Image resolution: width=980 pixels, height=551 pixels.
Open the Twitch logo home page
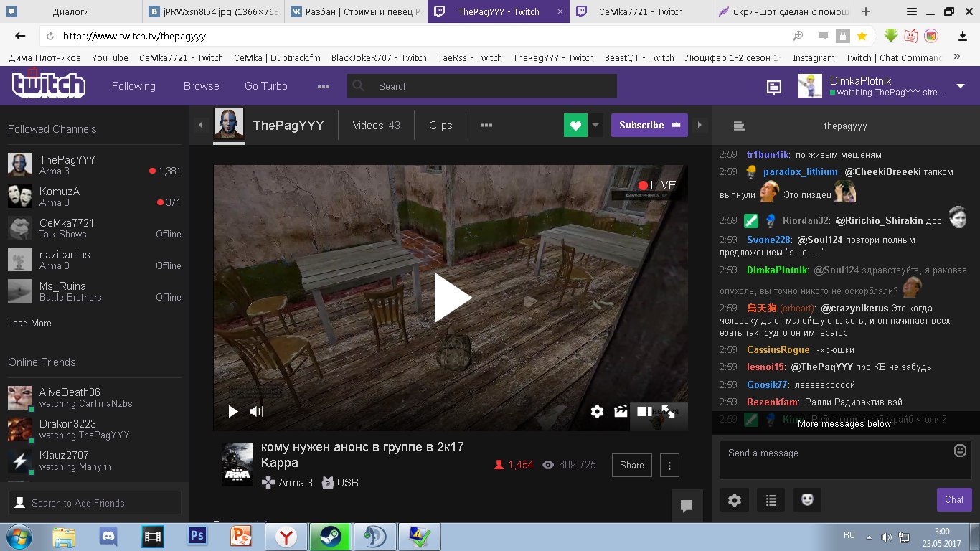pyautogui.click(x=49, y=85)
